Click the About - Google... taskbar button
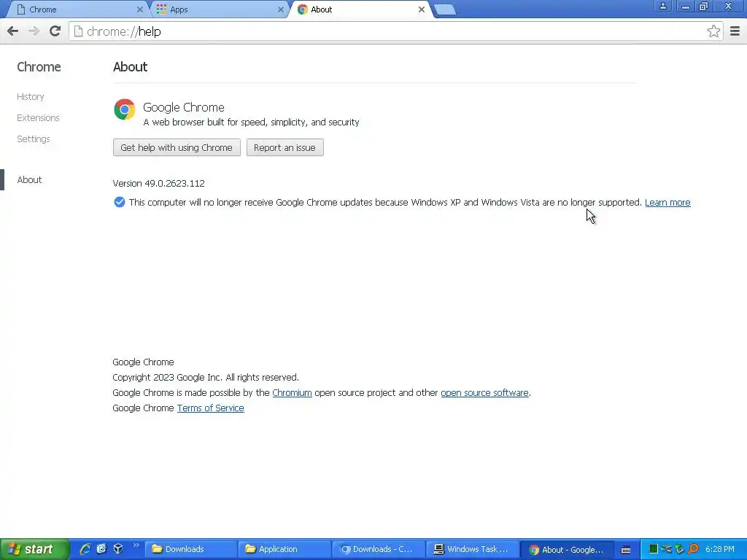The width and height of the screenshot is (747, 560). (566, 550)
